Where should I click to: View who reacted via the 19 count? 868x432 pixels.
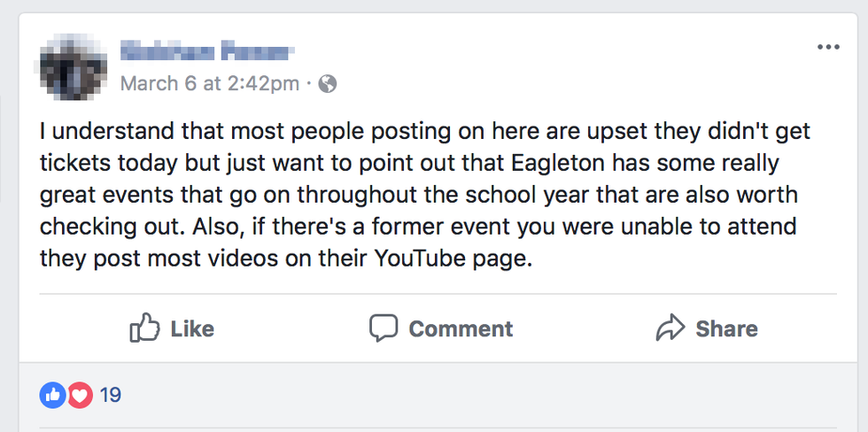coord(110,395)
